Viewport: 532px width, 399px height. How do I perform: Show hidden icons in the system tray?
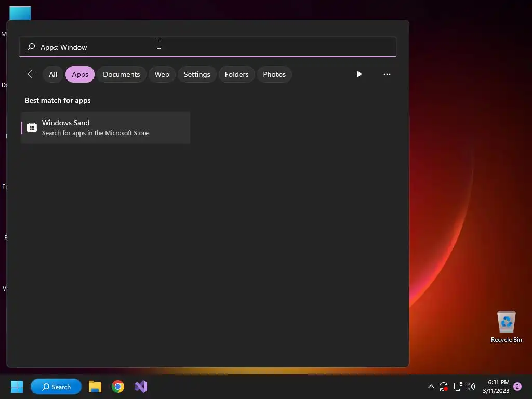click(x=431, y=387)
